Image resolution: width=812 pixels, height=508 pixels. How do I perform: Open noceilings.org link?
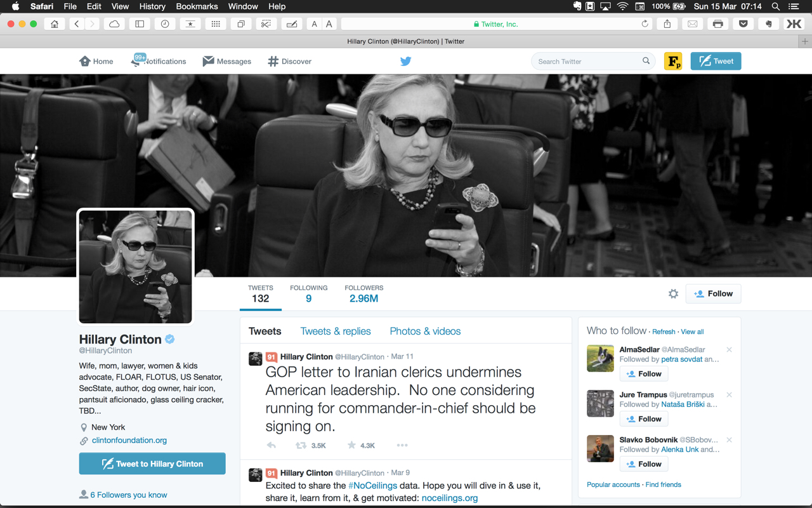pyautogui.click(x=450, y=498)
